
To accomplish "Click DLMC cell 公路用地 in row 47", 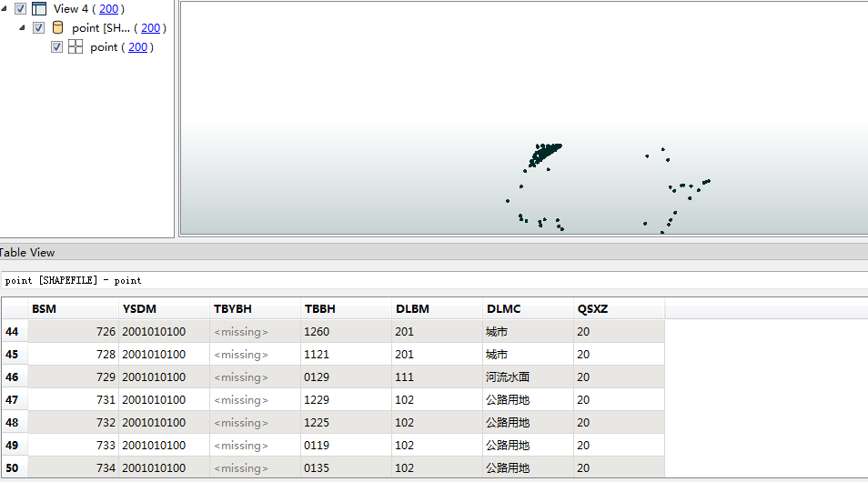I will coord(528,399).
